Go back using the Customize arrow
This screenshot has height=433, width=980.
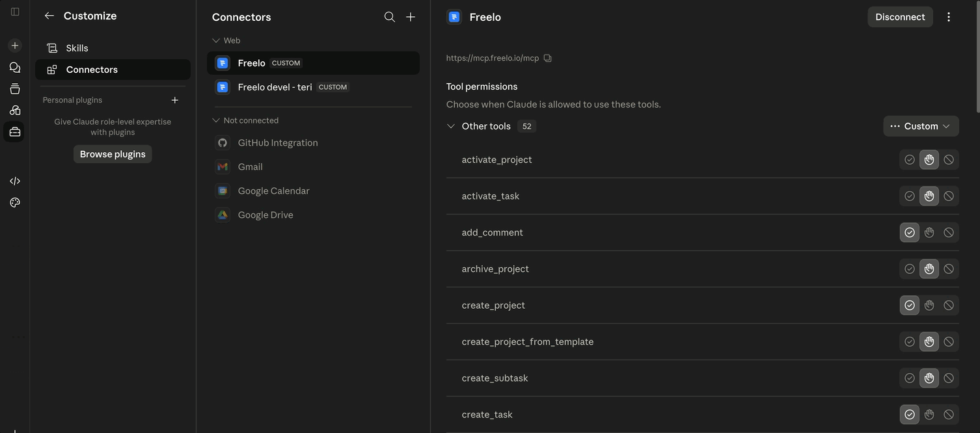pyautogui.click(x=49, y=16)
